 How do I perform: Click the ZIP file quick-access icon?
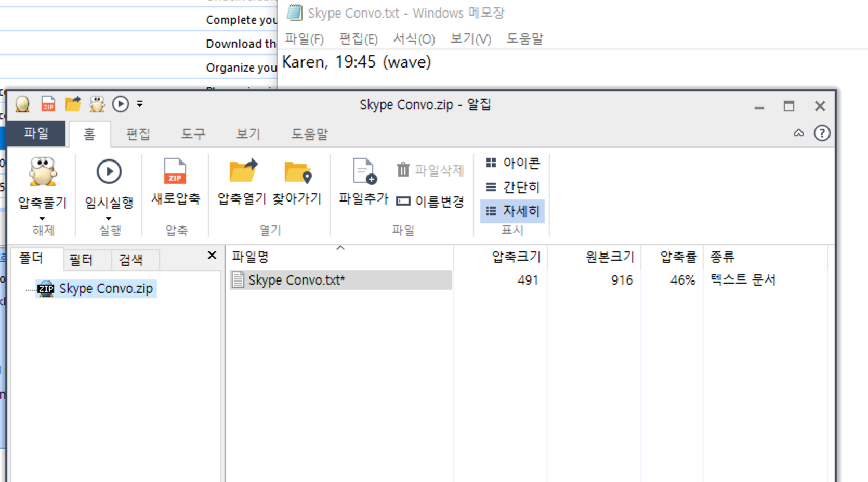pos(48,104)
